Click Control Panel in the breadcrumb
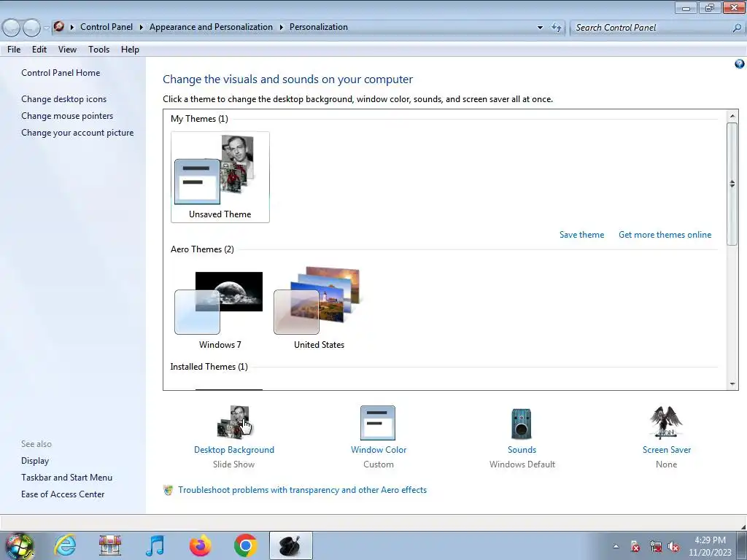 pyautogui.click(x=107, y=27)
